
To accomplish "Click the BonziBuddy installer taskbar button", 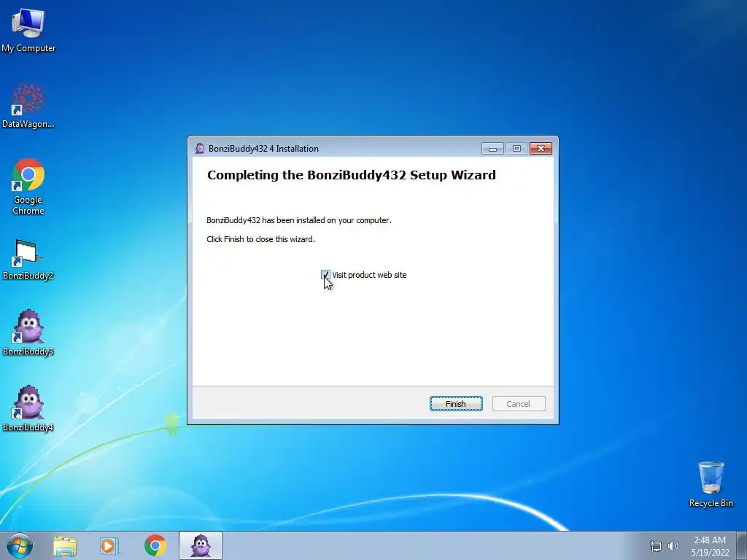I will point(201,545).
